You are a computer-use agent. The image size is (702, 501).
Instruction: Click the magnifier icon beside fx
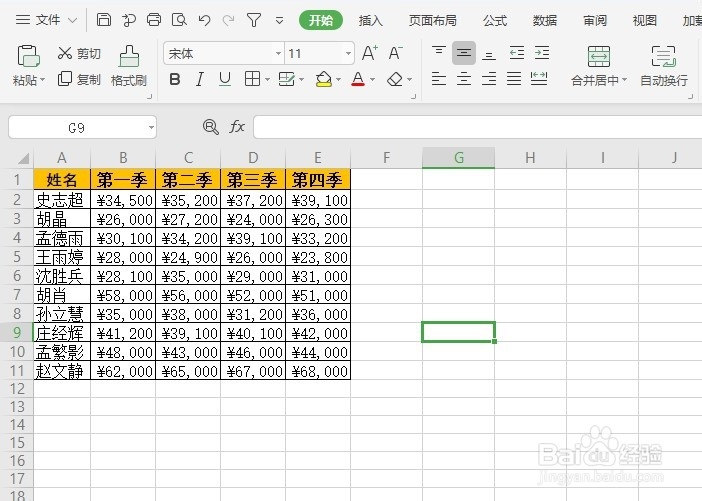click(x=210, y=127)
